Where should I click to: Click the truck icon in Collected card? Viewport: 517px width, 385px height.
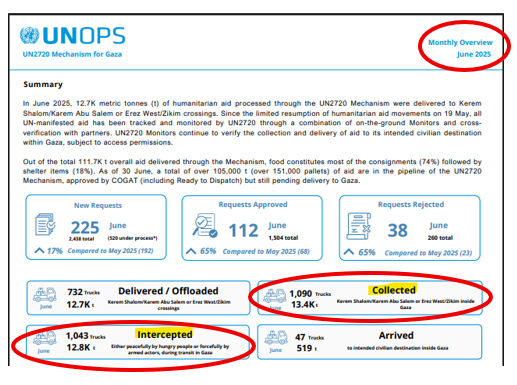pos(275,296)
